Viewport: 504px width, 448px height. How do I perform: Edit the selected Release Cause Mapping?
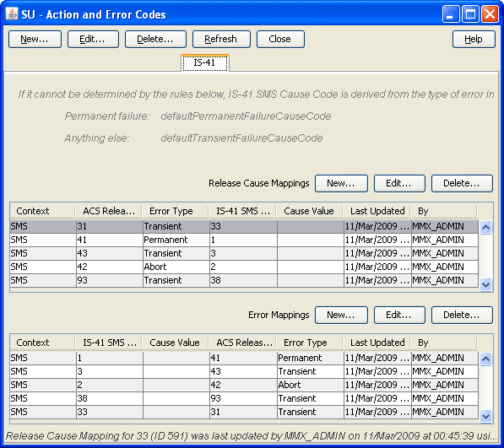[x=399, y=183]
